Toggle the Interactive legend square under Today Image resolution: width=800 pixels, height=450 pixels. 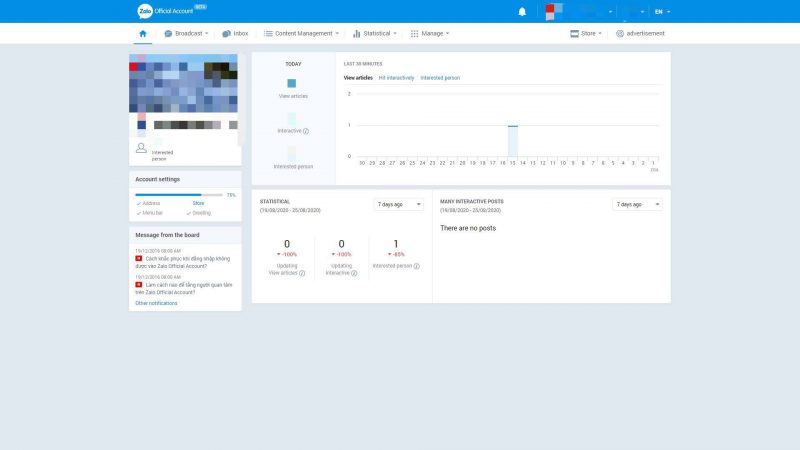click(x=292, y=118)
